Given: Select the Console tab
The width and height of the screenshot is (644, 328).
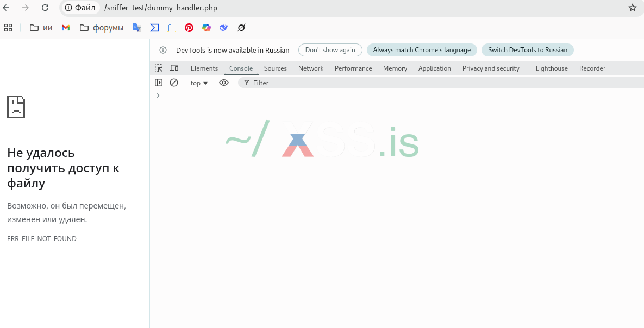Looking at the screenshot, I should 241,68.
